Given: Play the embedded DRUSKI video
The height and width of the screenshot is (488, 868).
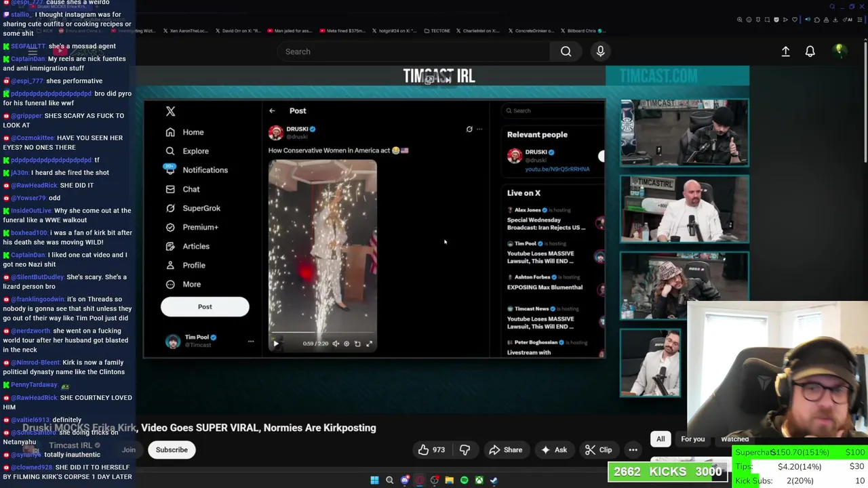Looking at the screenshot, I should pos(276,344).
